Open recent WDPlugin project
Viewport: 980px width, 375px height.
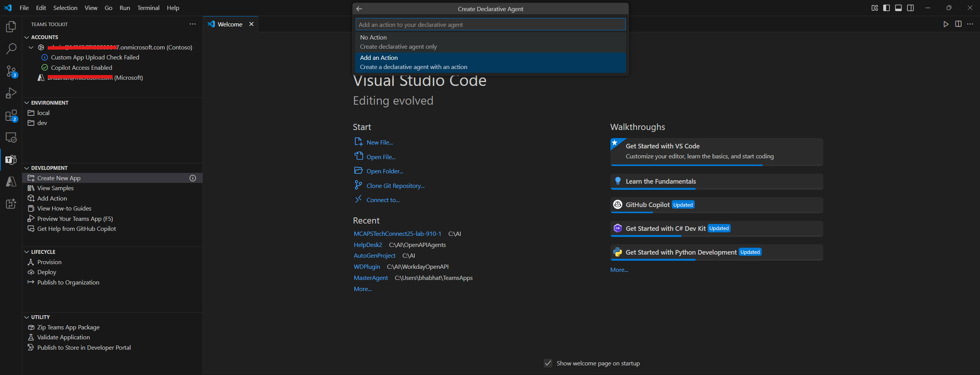367,266
